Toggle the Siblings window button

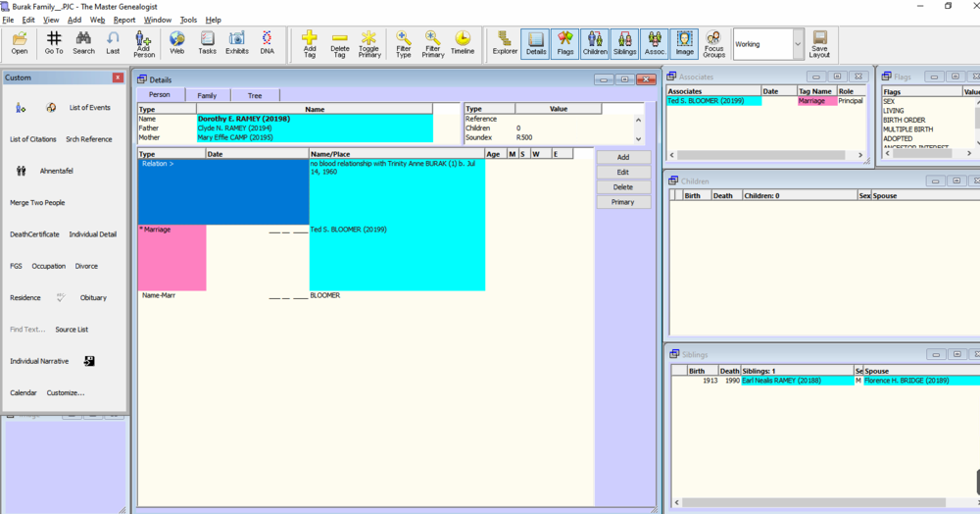tap(624, 42)
